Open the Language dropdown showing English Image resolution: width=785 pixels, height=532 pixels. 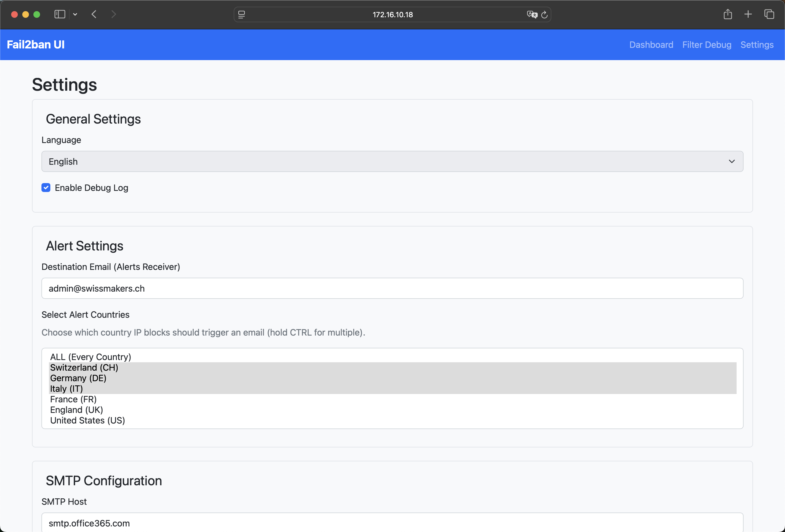pos(392,161)
